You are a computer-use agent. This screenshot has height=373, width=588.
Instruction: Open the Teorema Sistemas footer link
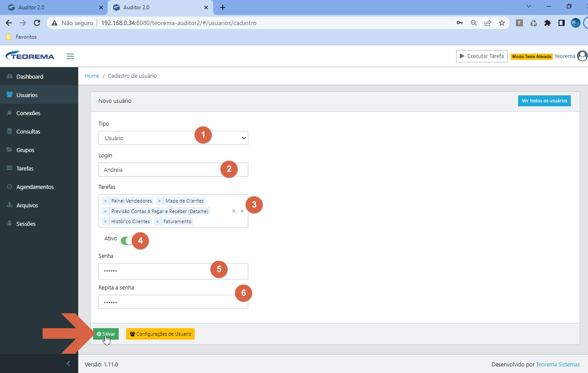click(x=558, y=365)
